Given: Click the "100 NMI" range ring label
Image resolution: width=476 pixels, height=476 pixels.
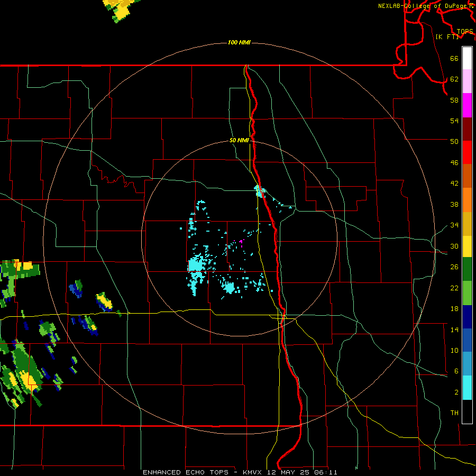Looking at the screenshot, I should (239, 42).
